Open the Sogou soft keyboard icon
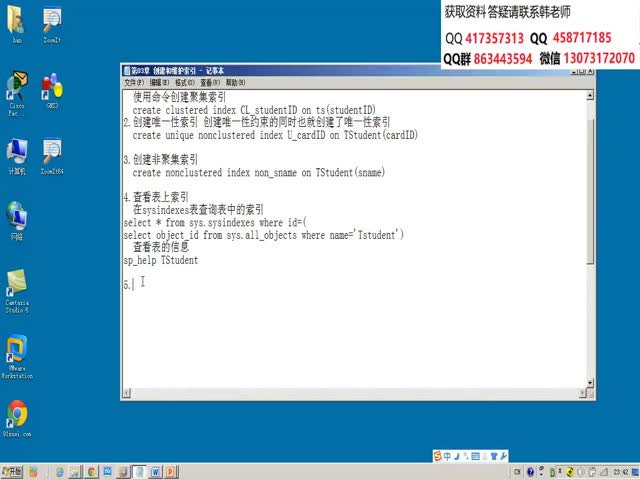640x480 pixels. (x=476, y=456)
